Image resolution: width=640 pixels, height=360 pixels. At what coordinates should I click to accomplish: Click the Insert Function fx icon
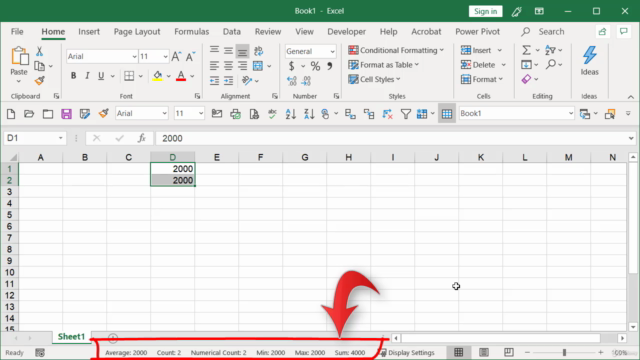[142, 138]
